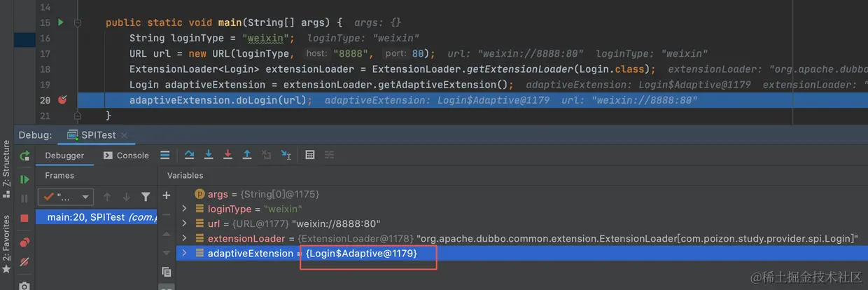The image size is (868, 290).
Task: Click the next frame down arrow
Action: tap(126, 197)
